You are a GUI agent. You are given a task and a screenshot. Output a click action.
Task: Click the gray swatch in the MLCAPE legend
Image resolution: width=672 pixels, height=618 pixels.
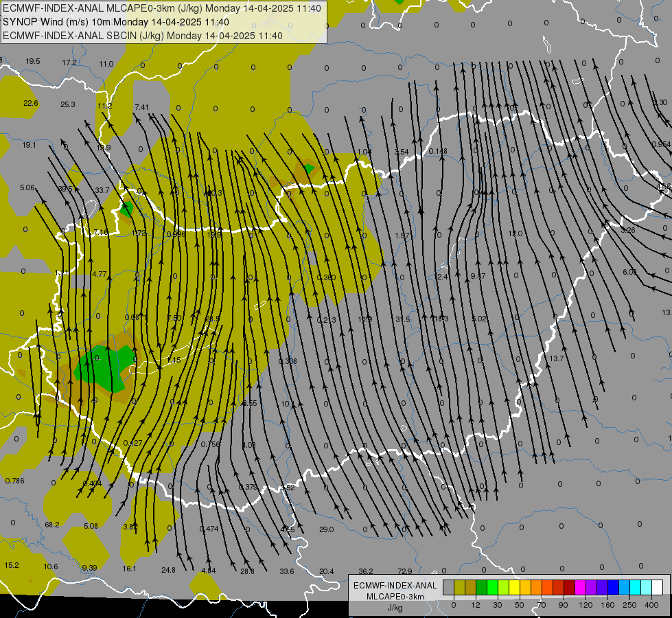coord(448,587)
